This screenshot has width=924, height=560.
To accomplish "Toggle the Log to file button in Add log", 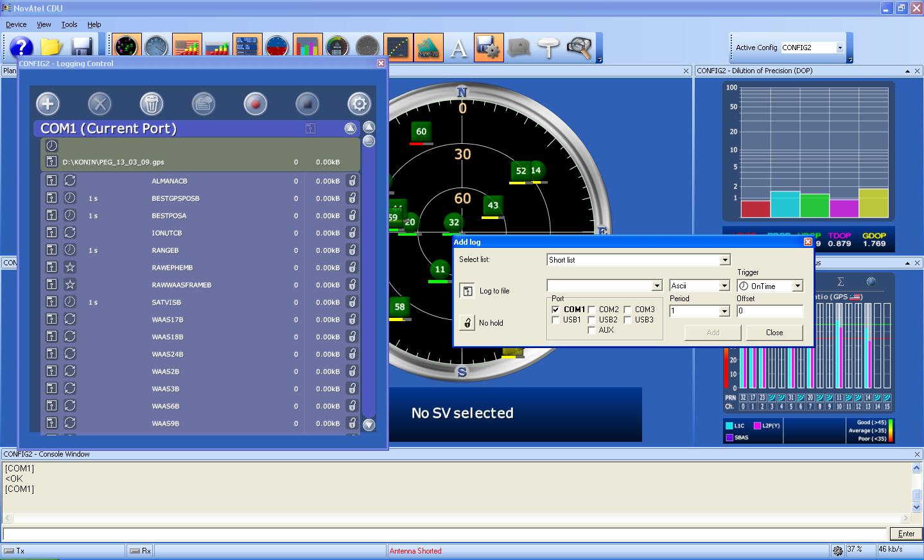I will coord(467,291).
